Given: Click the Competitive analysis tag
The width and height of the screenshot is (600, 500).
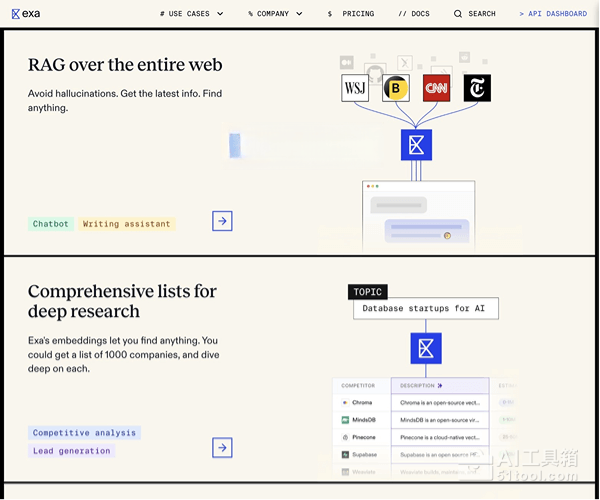Looking at the screenshot, I should pos(84,433).
